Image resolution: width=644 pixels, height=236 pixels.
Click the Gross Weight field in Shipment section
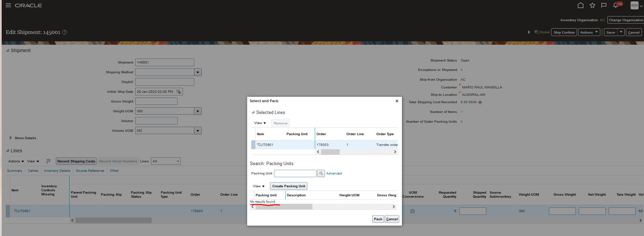coord(156,101)
